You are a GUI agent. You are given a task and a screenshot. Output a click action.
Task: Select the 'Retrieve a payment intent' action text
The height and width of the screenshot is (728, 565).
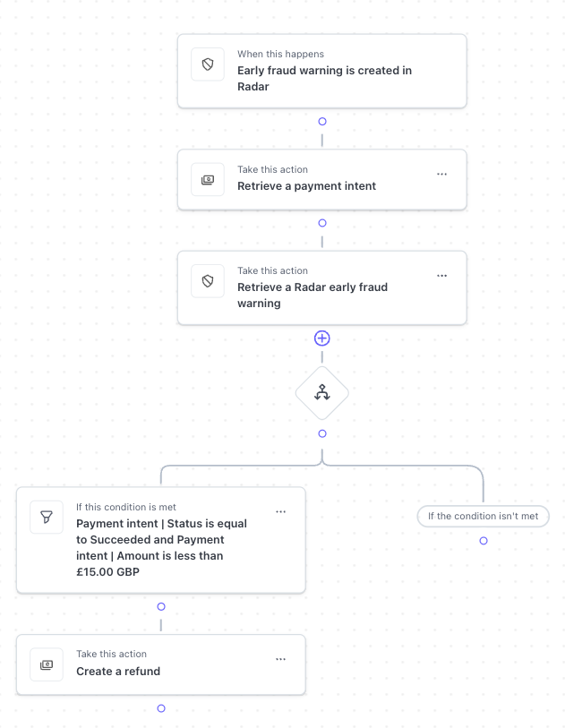306,186
